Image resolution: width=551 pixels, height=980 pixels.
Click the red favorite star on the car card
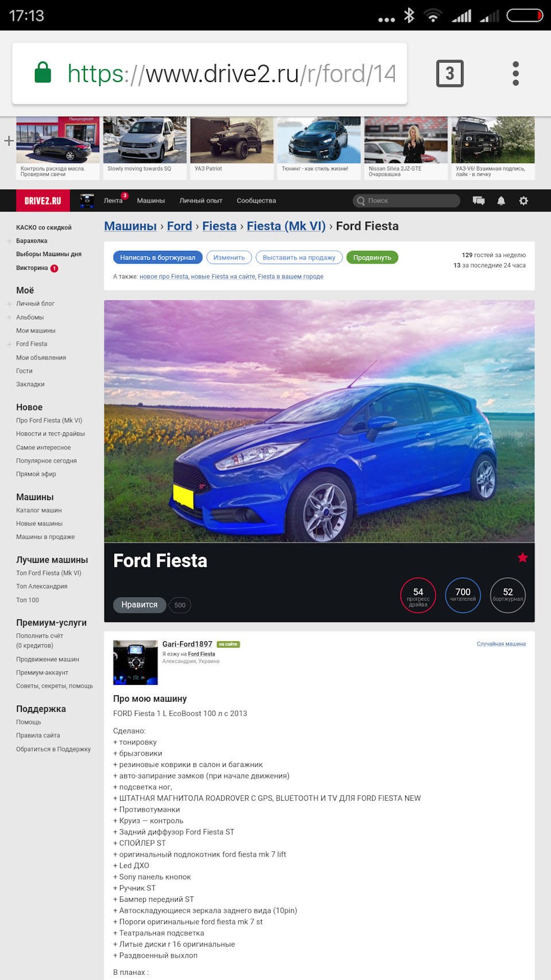pos(522,557)
